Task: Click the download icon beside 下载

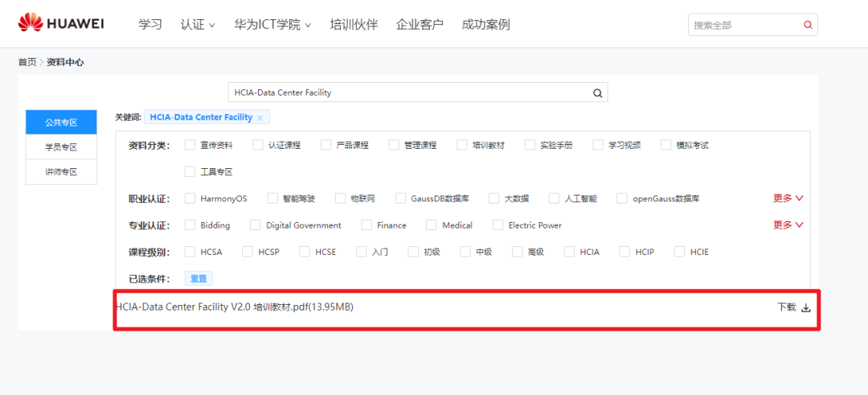Action: (x=806, y=308)
